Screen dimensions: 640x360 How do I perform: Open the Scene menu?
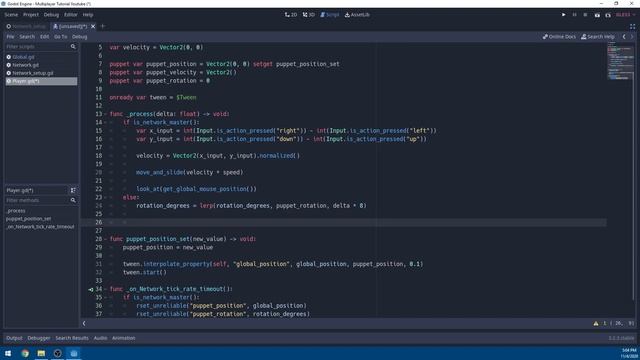pyautogui.click(x=11, y=15)
